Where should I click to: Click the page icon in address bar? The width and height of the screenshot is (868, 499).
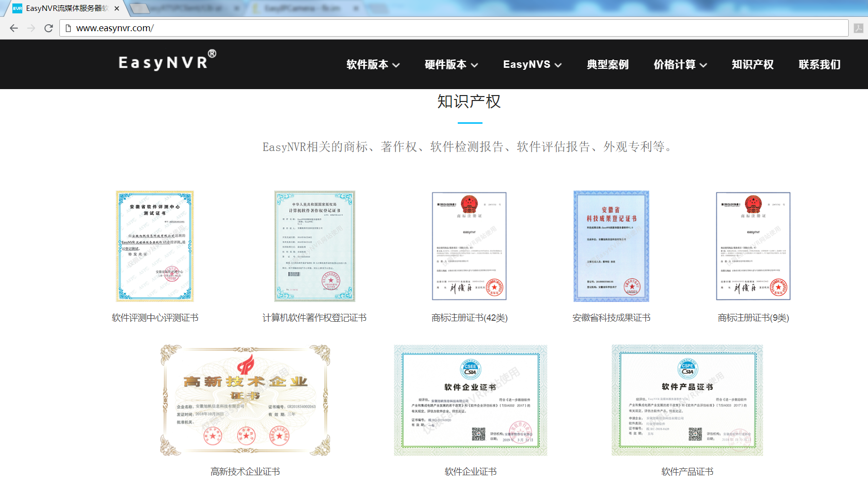click(69, 28)
